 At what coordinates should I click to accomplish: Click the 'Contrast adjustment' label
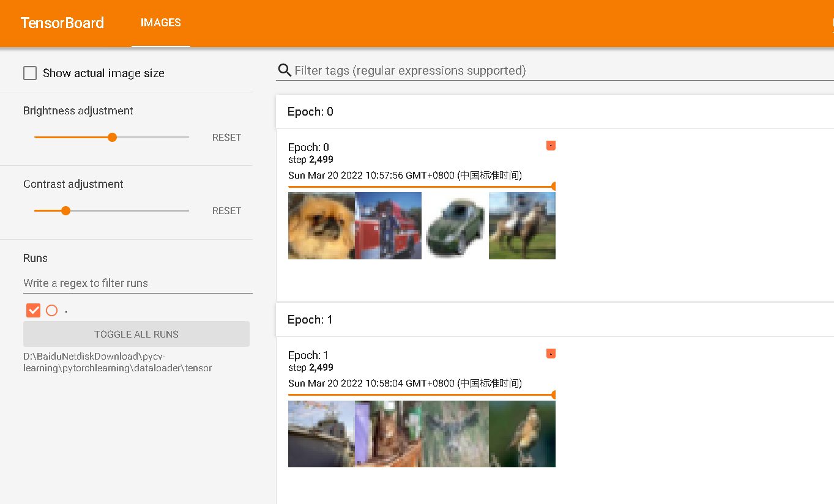(x=73, y=184)
